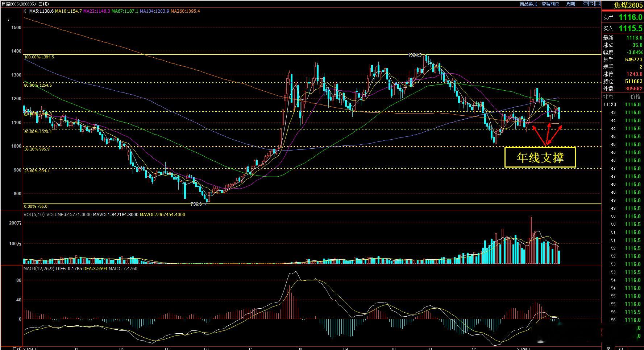Click the 外盘 value 305682

634,89
